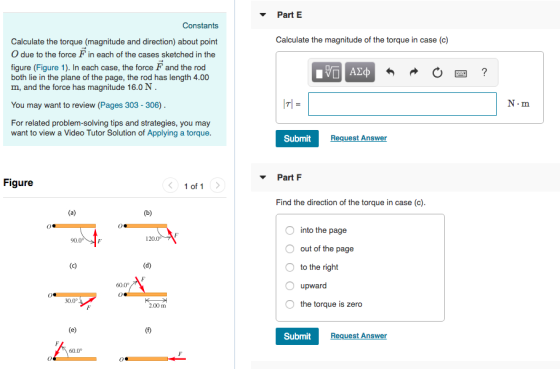Open the Greek symbols ΑΣφ palette
Viewport: 560px width, 369px height.
360,72
